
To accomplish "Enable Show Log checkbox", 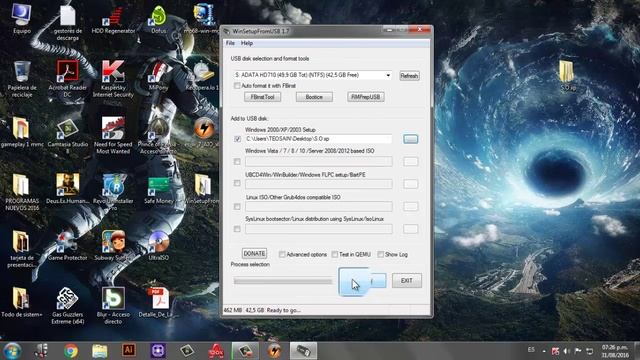I will point(380,254).
